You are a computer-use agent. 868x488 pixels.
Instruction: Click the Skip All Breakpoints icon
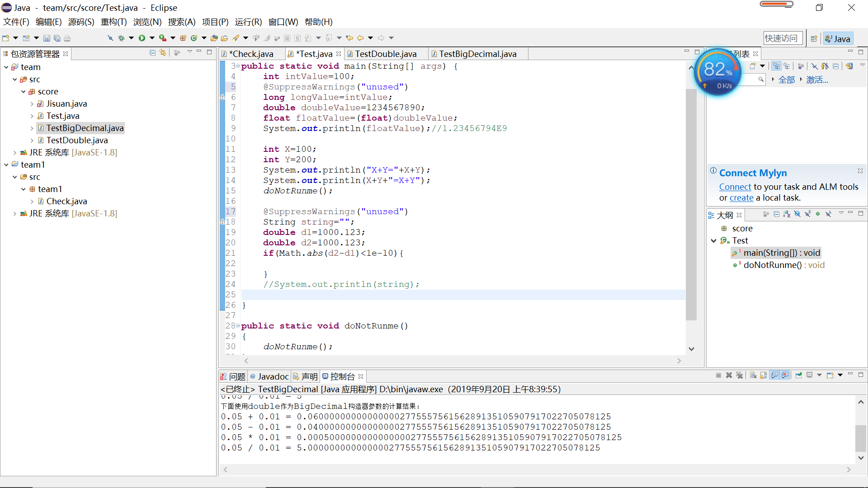pos(110,38)
